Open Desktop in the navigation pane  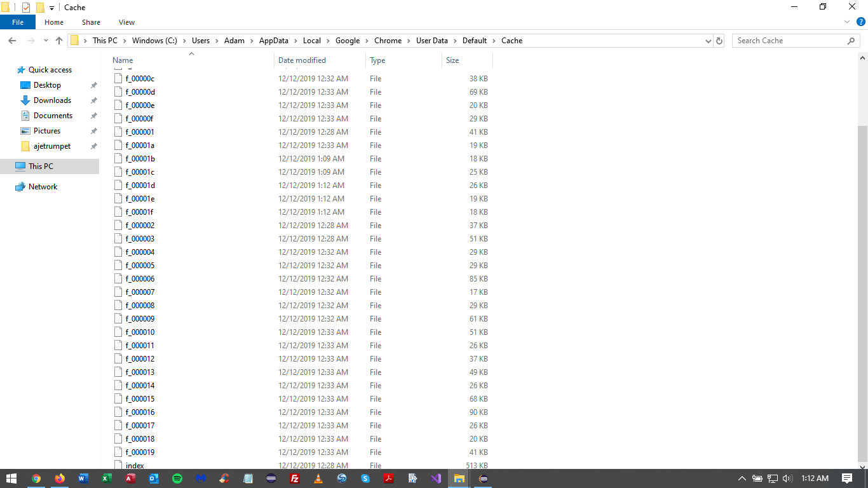pos(48,85)
